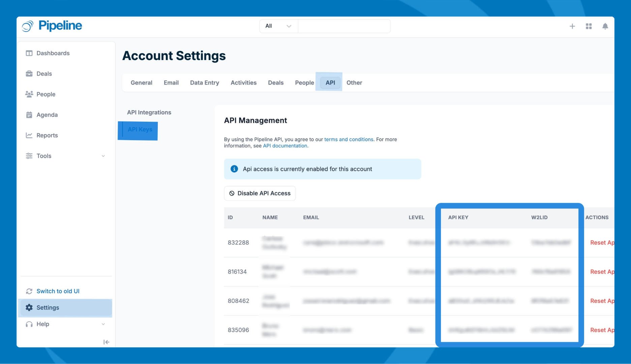Screen dimensions: 631x364
Task: Click the W2LID column header
Action: [539, 217]
